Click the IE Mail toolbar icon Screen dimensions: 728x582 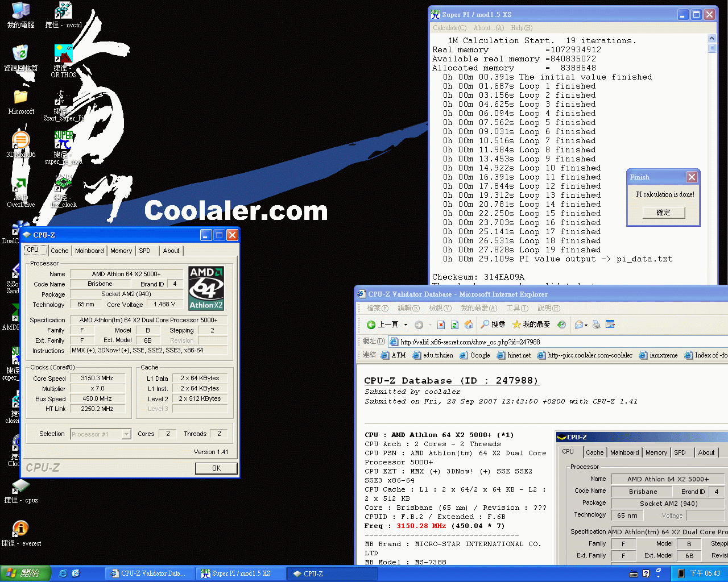pyautogui.click(x=579, y=325)
